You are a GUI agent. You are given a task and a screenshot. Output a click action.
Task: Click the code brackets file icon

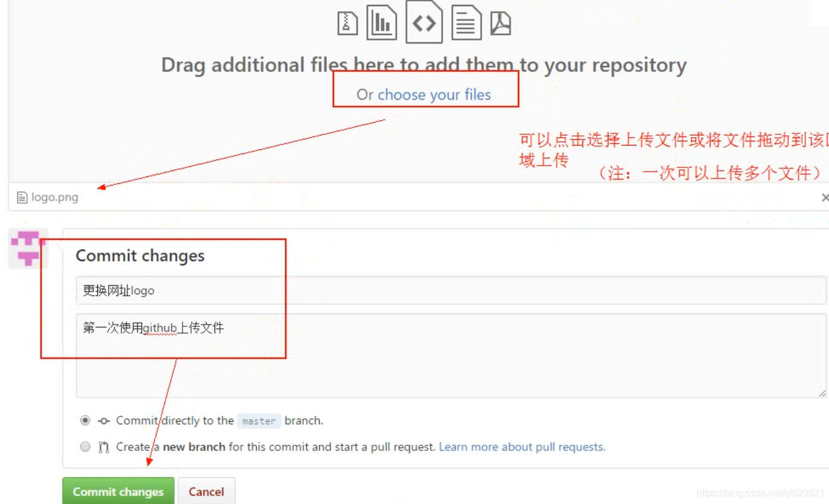[424, 21]
